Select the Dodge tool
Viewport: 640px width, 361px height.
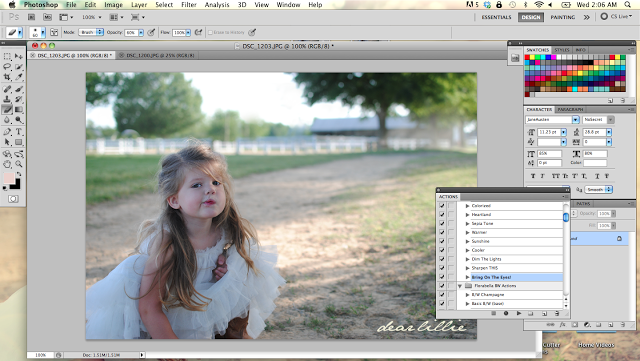tap(18, 120)
